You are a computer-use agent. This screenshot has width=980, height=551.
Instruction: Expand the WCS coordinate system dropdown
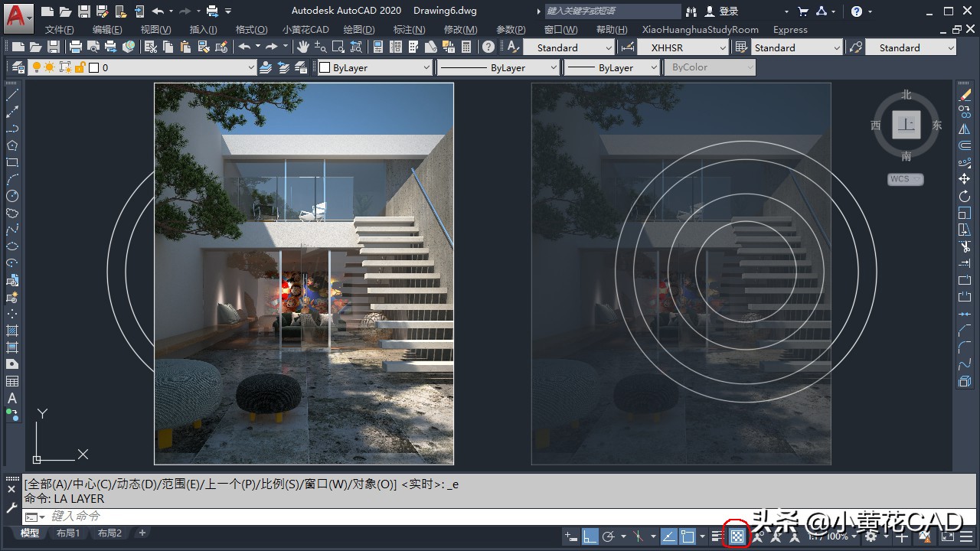click(x=905, y=179)
